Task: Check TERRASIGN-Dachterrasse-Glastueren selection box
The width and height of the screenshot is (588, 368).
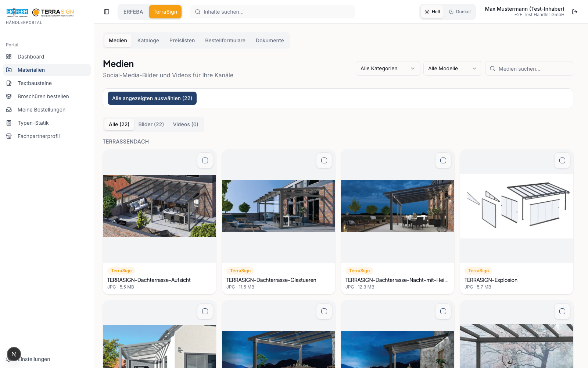Action: click(324, 160)
